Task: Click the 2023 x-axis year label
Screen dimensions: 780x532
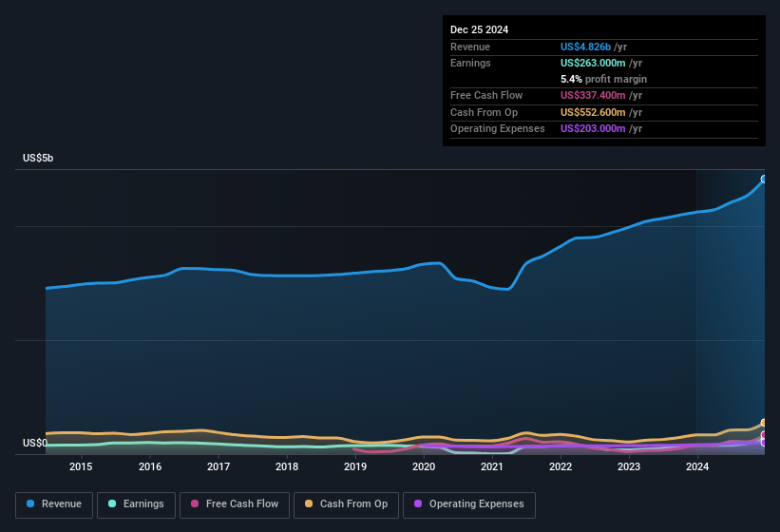Action: coord(629,466)
